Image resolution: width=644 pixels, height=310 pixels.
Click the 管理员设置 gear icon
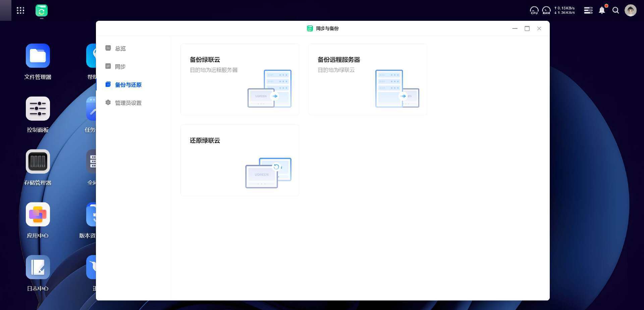click(108, 102)
